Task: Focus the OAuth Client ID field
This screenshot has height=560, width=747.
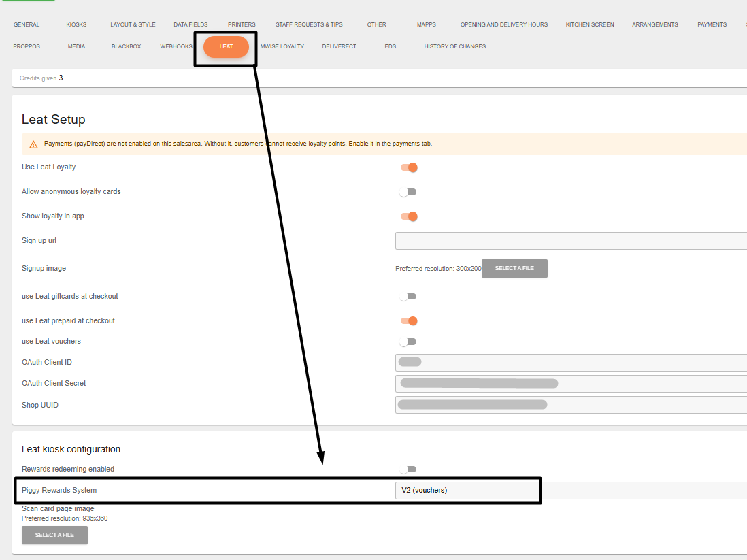Action: click(x=571, y=363)
